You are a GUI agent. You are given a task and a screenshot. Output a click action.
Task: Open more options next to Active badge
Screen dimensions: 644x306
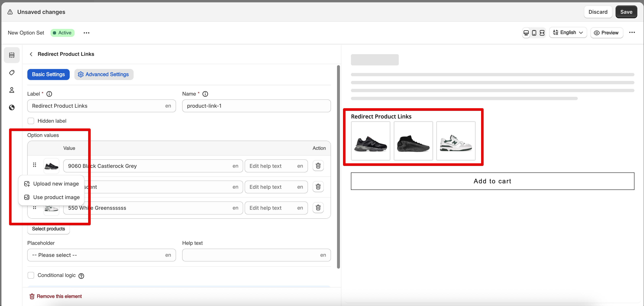pos(86,33)
